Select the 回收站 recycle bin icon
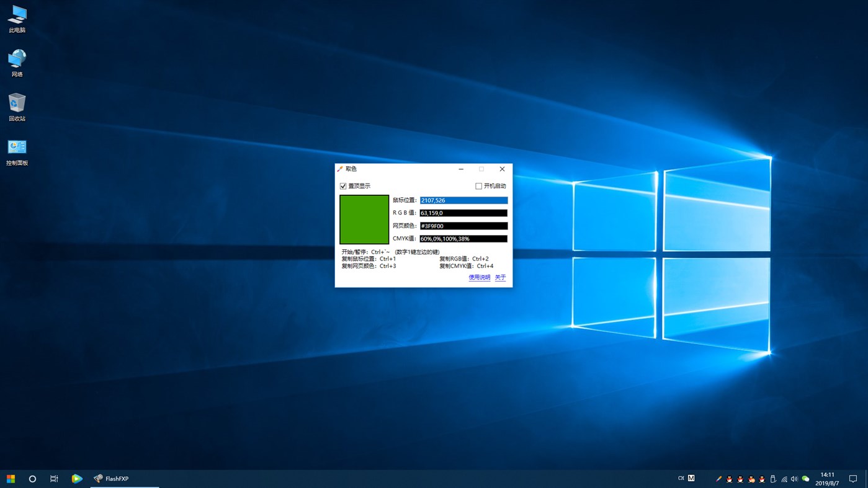868x488 pixels. click(17, 107)
